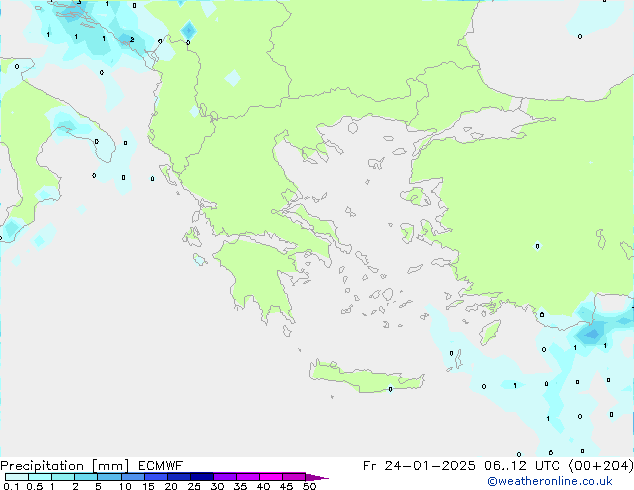Click the above-50 arrow tip of legend
Screen dimensions: 634x490
[317, 477]
